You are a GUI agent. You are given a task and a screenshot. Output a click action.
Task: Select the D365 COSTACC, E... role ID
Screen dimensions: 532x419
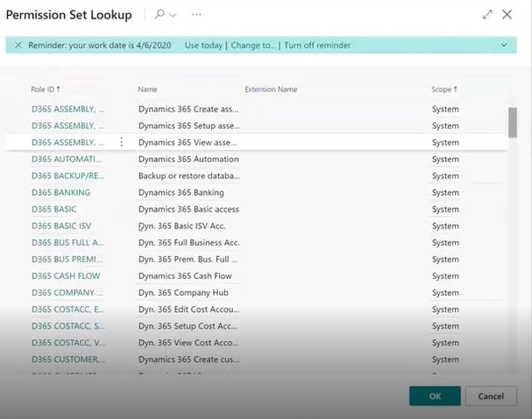point(68,309)
